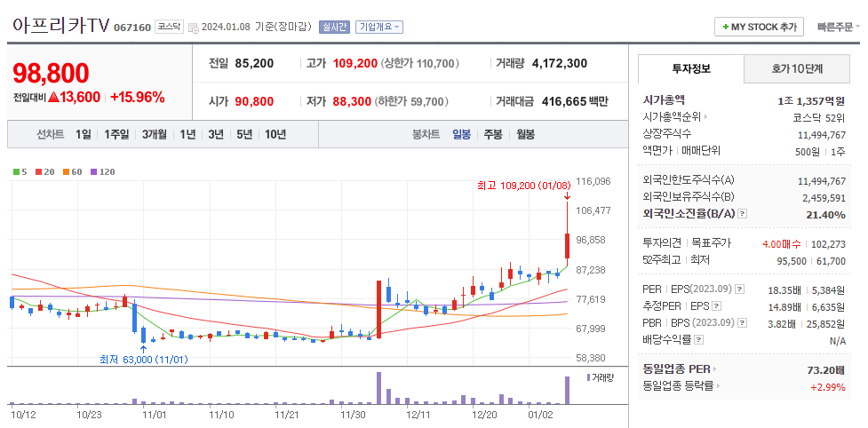Click the MY STOCK 추가 button

tap(759, 27)
